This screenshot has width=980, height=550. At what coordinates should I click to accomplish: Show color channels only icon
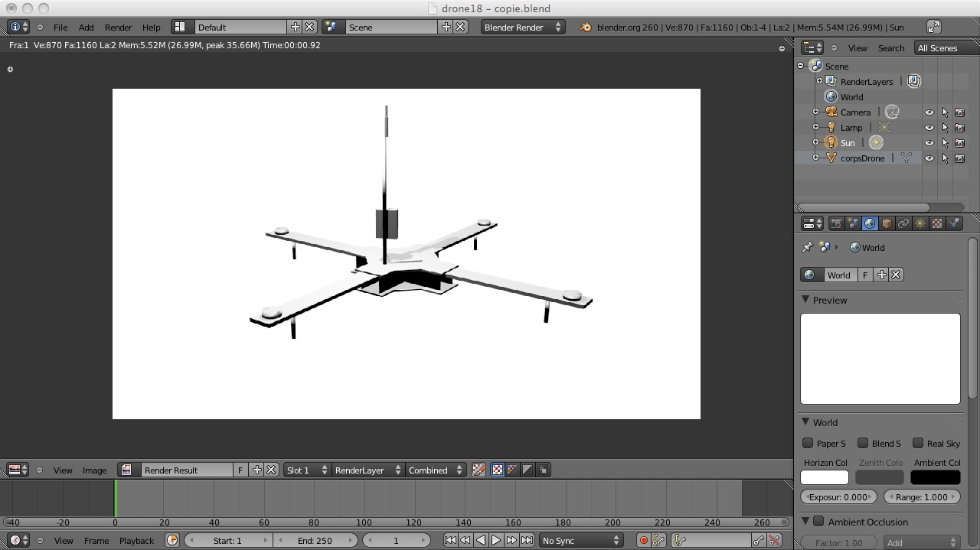tap(497, 470)
